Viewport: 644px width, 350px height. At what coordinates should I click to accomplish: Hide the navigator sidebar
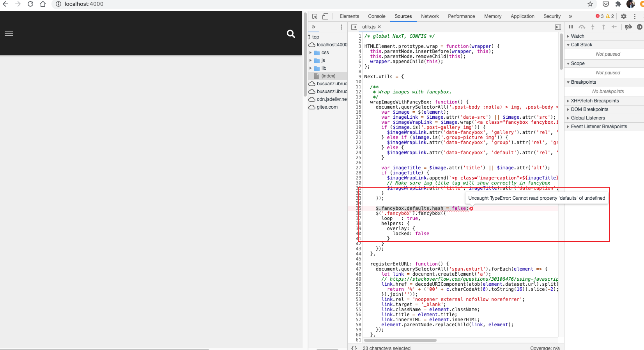[354, 27]
